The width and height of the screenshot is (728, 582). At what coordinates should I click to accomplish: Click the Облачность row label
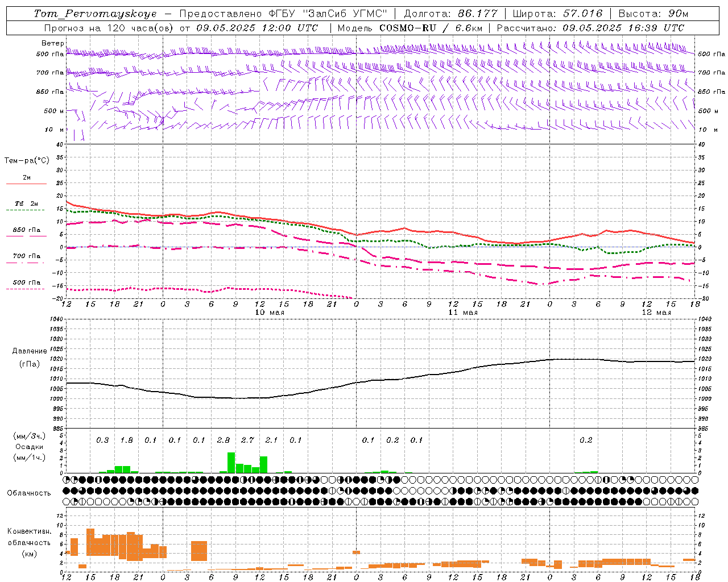(29, 493)
